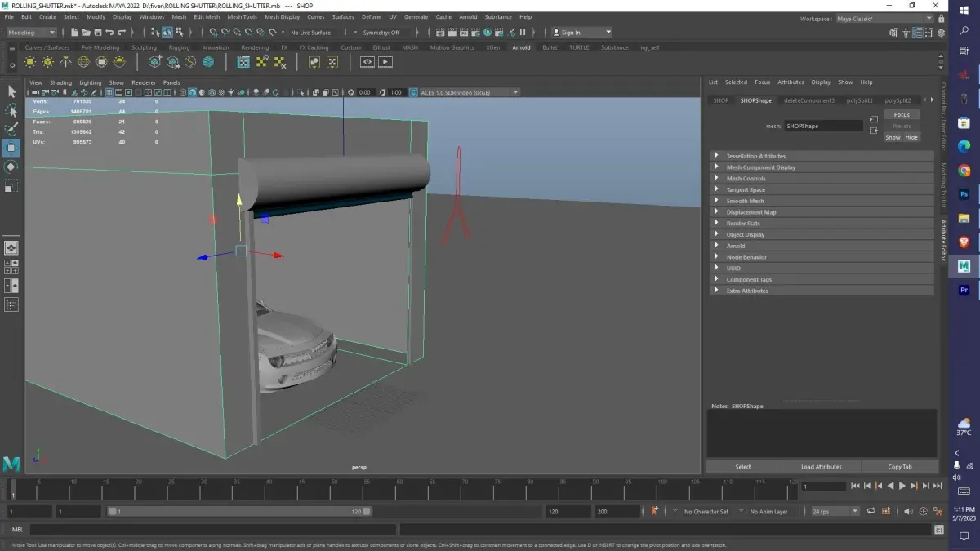
Task: Toggle the ACES color management button
Action: pyautogui.click(x=413, y=92)
